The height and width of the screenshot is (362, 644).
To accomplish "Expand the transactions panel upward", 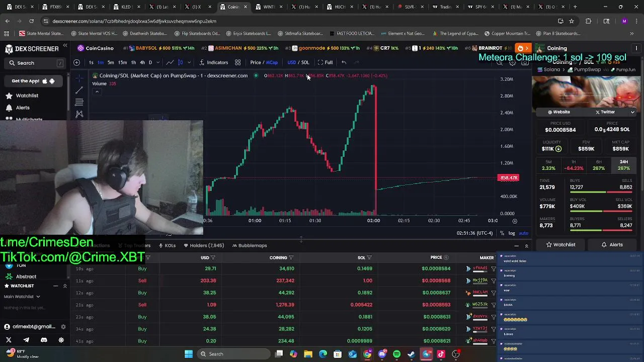I will click(526, 246).
